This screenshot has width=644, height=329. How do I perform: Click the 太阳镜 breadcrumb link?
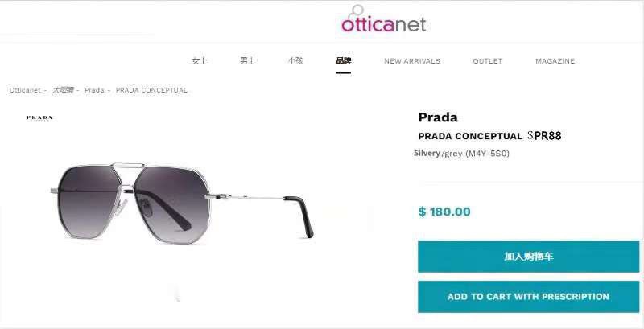click(63, 90)
